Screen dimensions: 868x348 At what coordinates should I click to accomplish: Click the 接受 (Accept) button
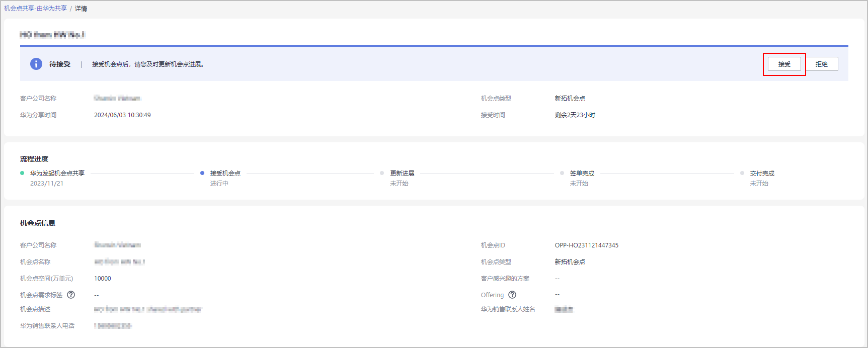tap(784, 64)
